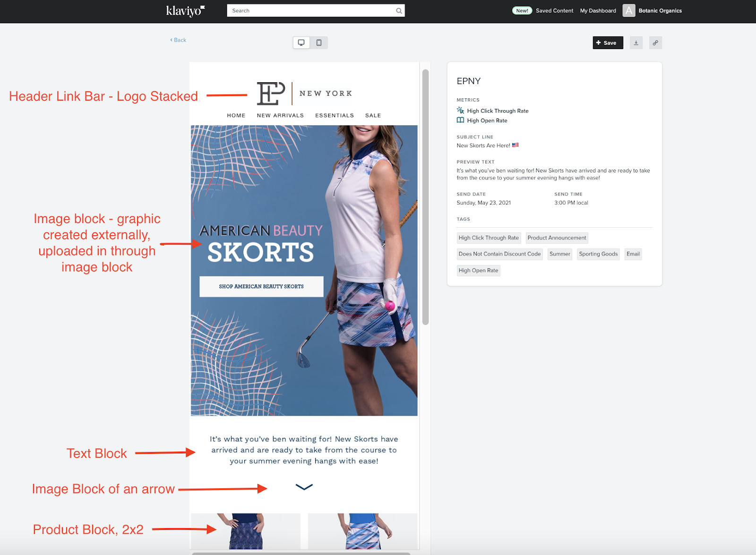This screenshot has width=756, height=555.
Task: Click the American Beauty Skorts hero image
Action: pos(304,270)
